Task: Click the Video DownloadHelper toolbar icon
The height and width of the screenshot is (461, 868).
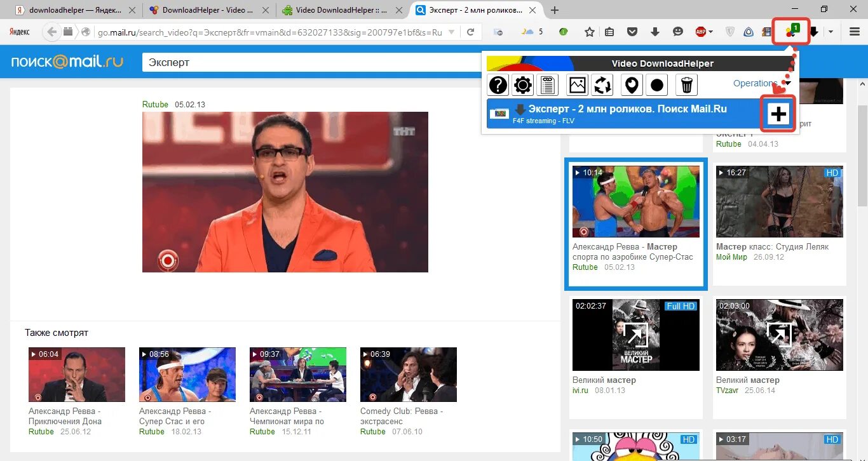Action: click(791, 31)
